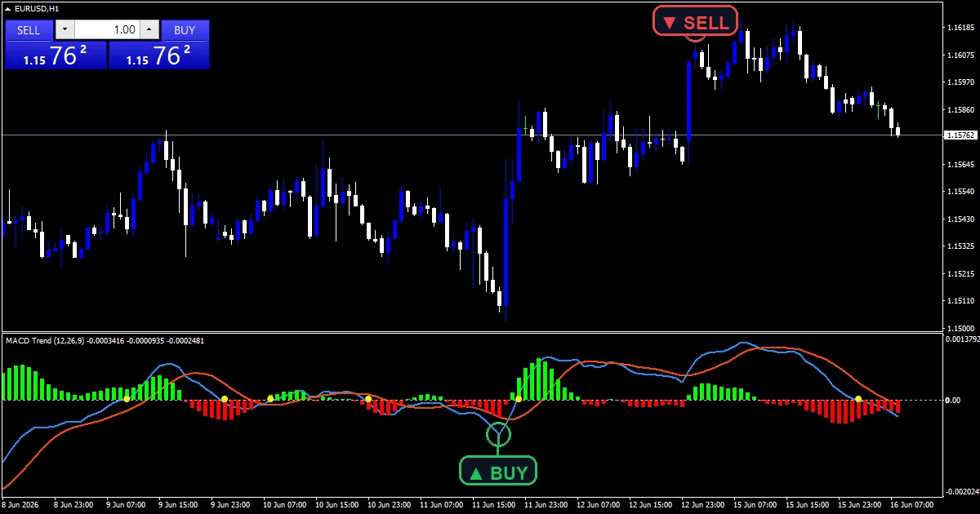Click the 12 Jun 15:00 time label
The image size is (980, 514).
coord(650,505)
